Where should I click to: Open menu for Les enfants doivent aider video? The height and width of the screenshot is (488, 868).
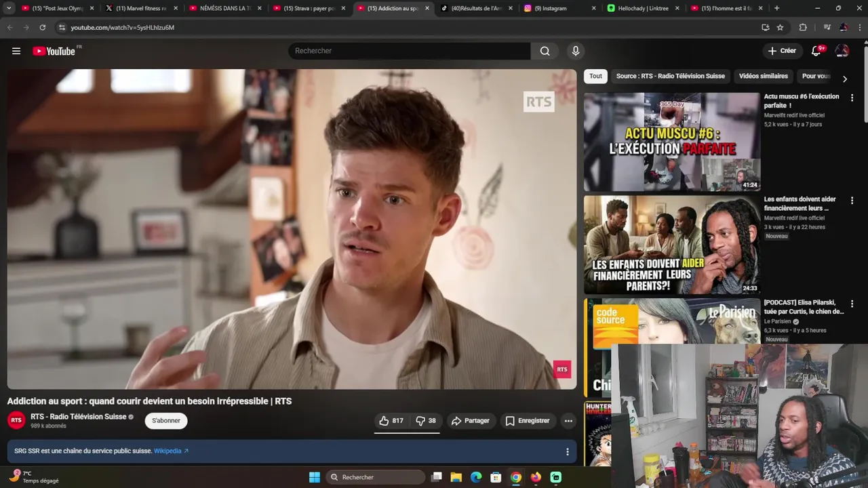[852, 201]
